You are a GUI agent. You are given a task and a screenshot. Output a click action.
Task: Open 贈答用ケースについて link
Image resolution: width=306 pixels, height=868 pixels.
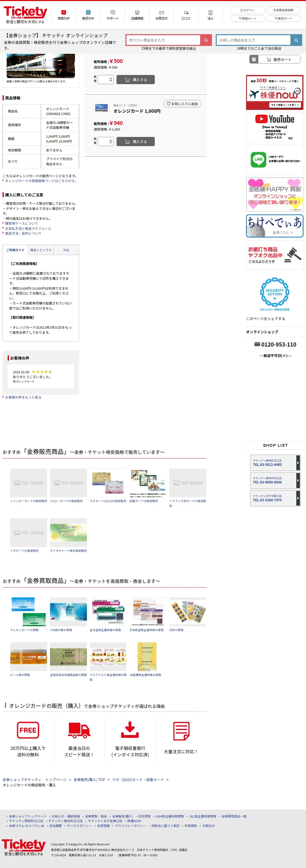21,223
